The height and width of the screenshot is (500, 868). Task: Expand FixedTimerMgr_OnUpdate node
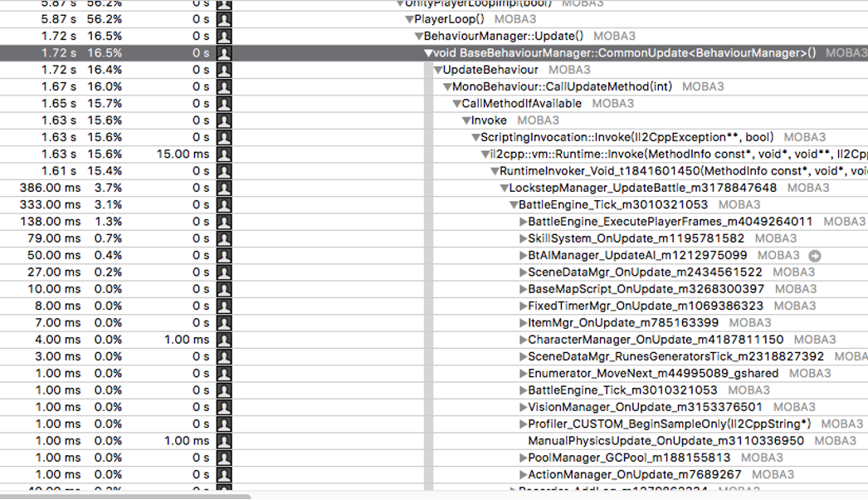523,306
